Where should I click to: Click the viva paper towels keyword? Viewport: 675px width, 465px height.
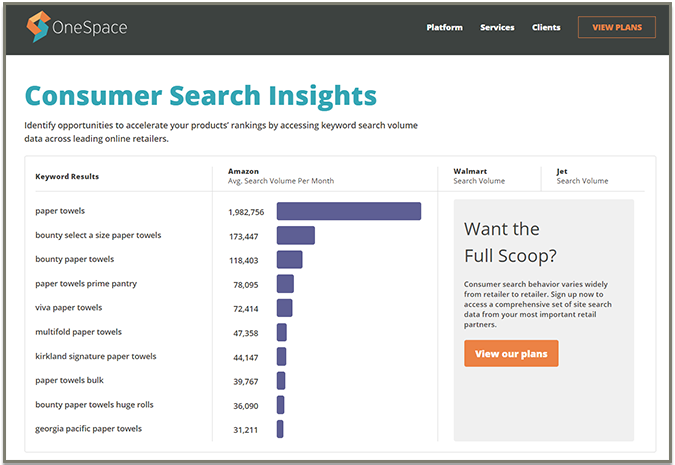click(68, 308)
